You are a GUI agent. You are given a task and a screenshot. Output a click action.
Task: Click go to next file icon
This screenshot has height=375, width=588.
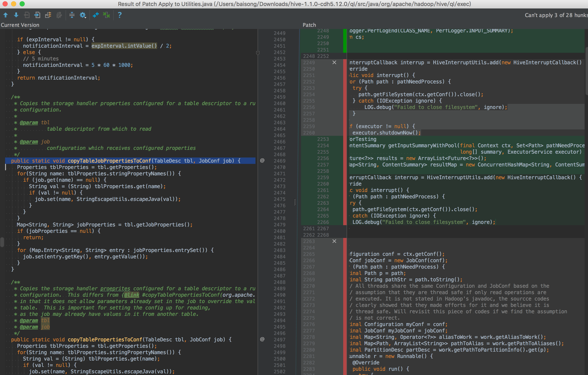pyautogui.click(x=37, y=15)
